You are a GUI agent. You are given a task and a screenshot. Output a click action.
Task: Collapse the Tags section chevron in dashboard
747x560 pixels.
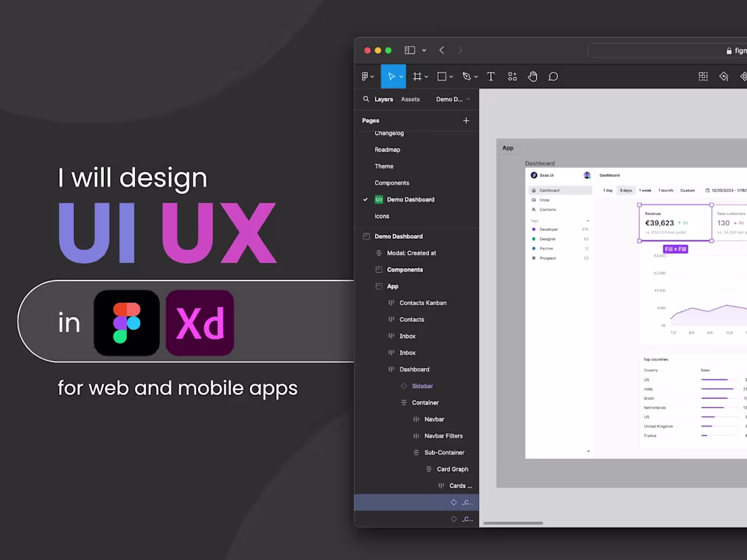pos(588,221)
